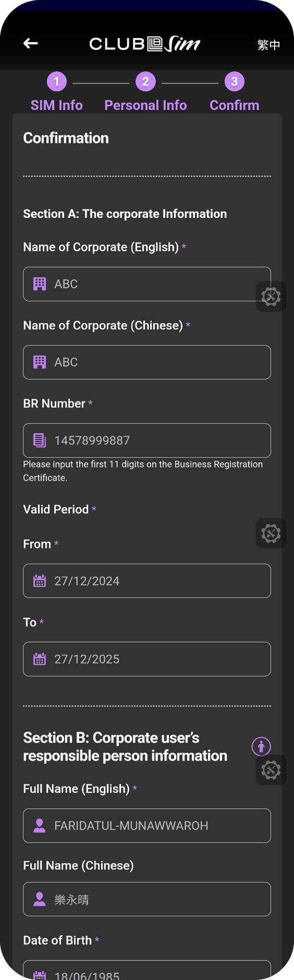This screenshot has width=294, height=980.
Task: Select the From date 27/12/2024 field
Action: [x=147, y=581]
